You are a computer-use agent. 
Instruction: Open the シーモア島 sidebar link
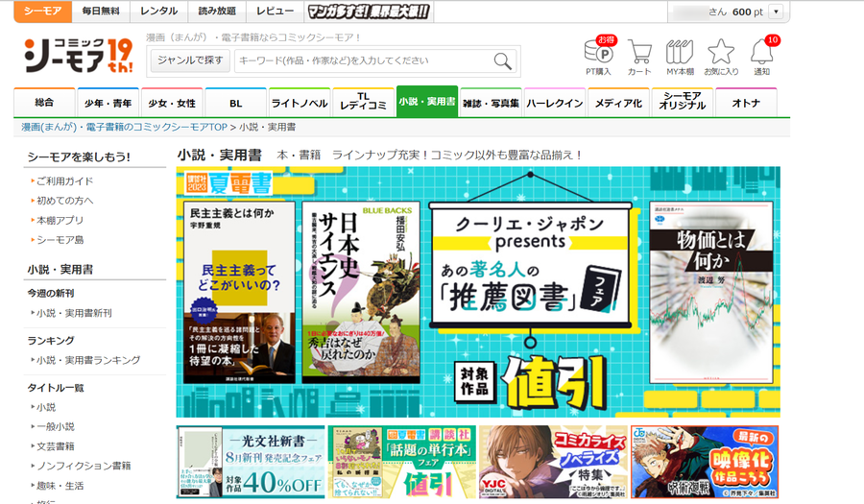pos(60,240)
